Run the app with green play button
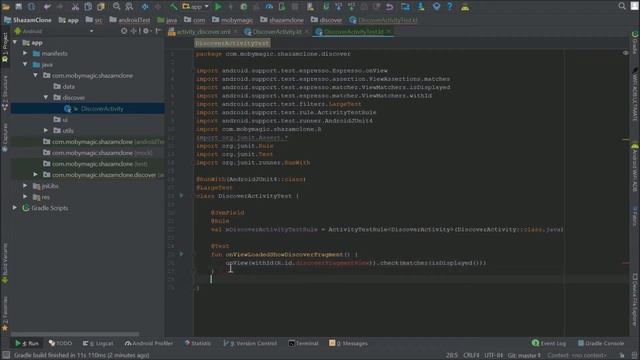640x360 pixels. [x=218, y=7]
